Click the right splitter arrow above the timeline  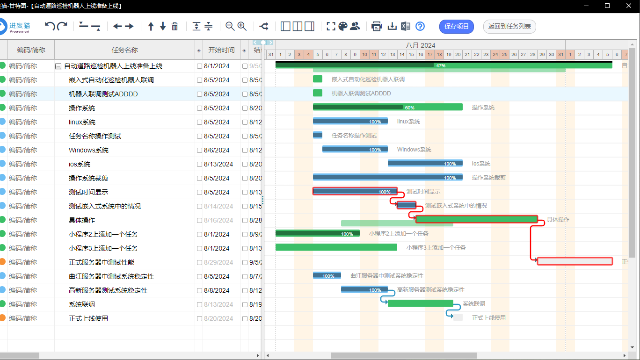coord(270,42)
